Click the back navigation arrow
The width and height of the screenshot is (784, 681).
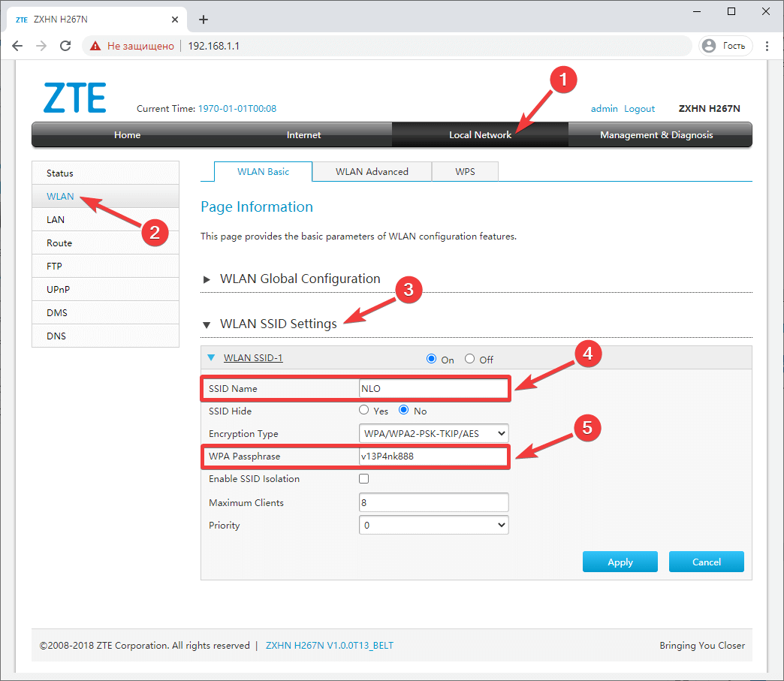(x=17, y=46)
